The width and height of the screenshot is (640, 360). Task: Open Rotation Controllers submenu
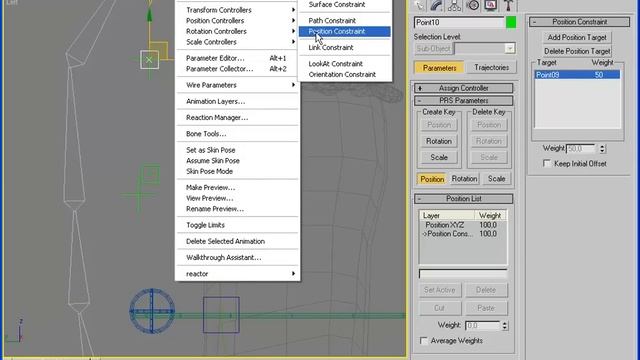[x=239, y=31]
